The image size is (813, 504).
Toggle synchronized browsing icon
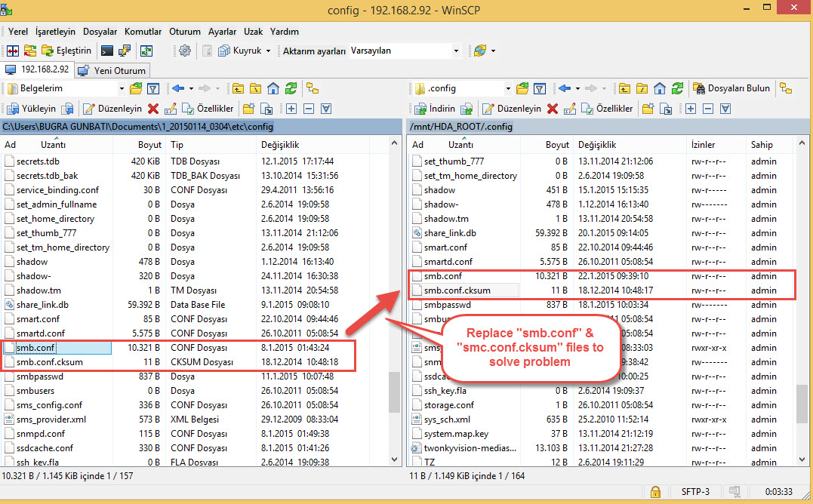(x=146, y=51)
